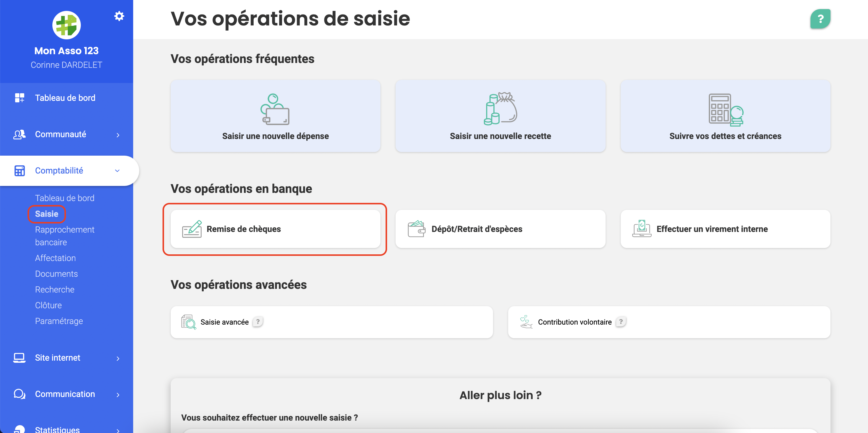This screenshot has height=433, width=868.
Task: Click the Communauté people icon
Action: 20,134
